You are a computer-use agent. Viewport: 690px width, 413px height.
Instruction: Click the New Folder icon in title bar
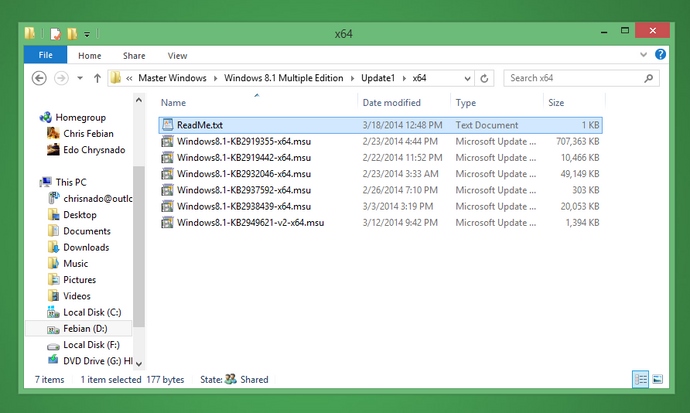click(x=72, y=34)
